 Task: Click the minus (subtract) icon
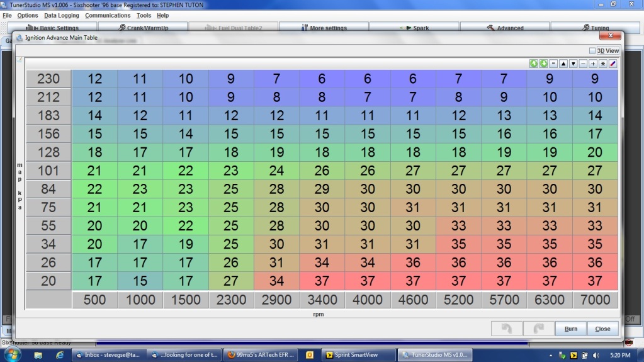coord(584,64)
